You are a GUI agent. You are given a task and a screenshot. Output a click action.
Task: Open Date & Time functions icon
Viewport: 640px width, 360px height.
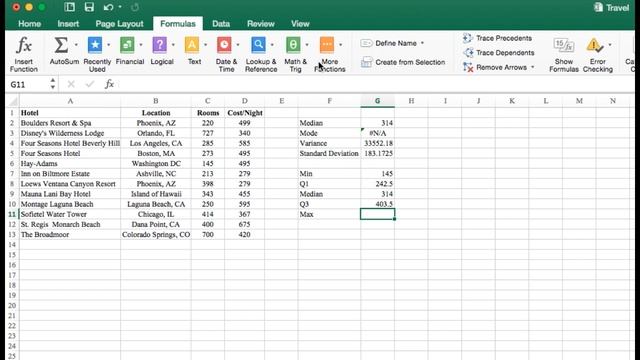click(x=224, y=45)
